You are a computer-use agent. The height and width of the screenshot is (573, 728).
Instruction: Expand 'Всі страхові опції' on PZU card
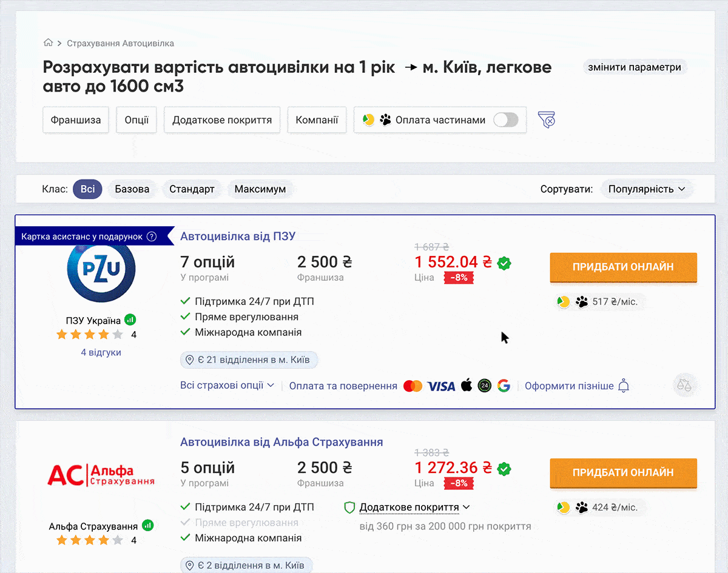[x=226, y=386]
